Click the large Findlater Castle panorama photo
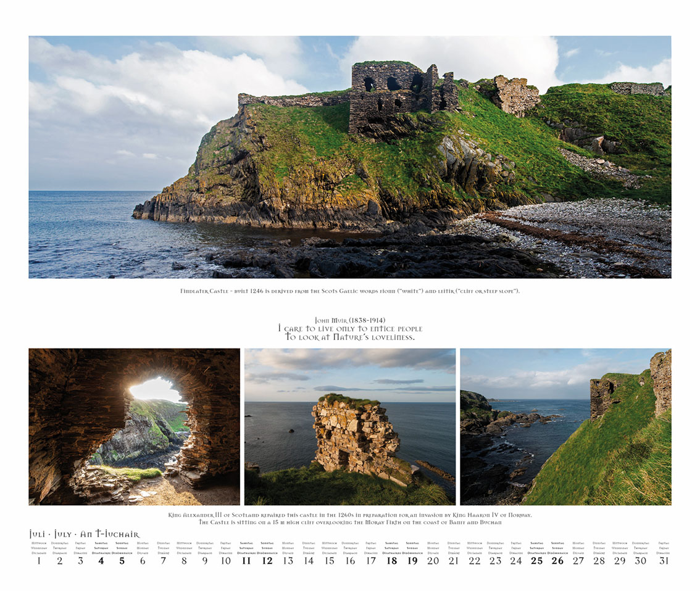The image size is (700, 591). [x=349, y=157]
